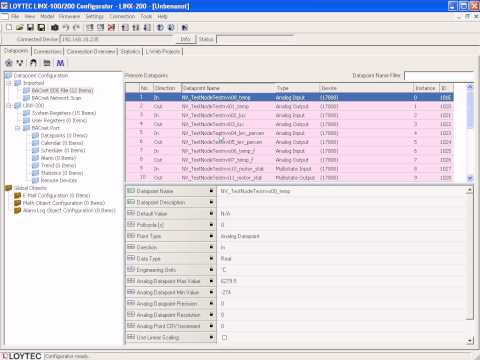This screenshot has width=480, height=360.
Task: Click the lock icon next to Datapoint Name
Action: pyautogui.click(x=211, y=191)
